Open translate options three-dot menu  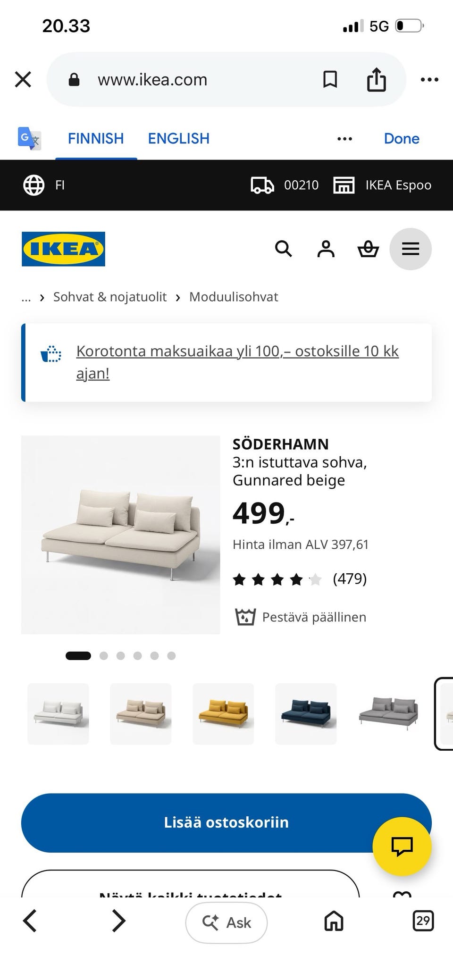coord(344,139)
